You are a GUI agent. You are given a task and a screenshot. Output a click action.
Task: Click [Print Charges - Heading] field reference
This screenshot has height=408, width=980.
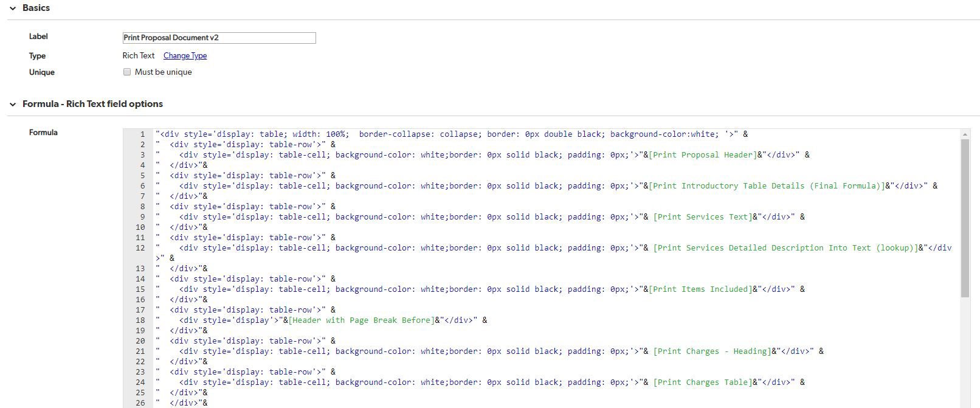713,351
